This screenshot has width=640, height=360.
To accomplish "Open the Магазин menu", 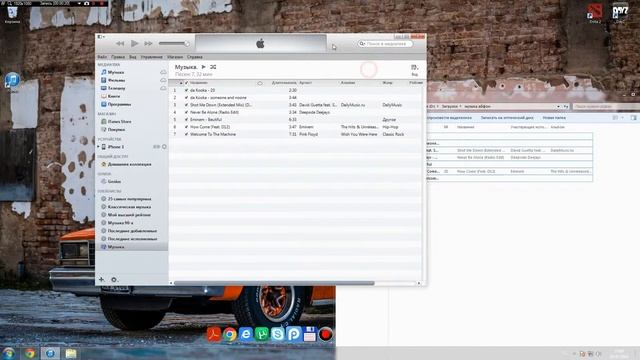I will point(175,57).
